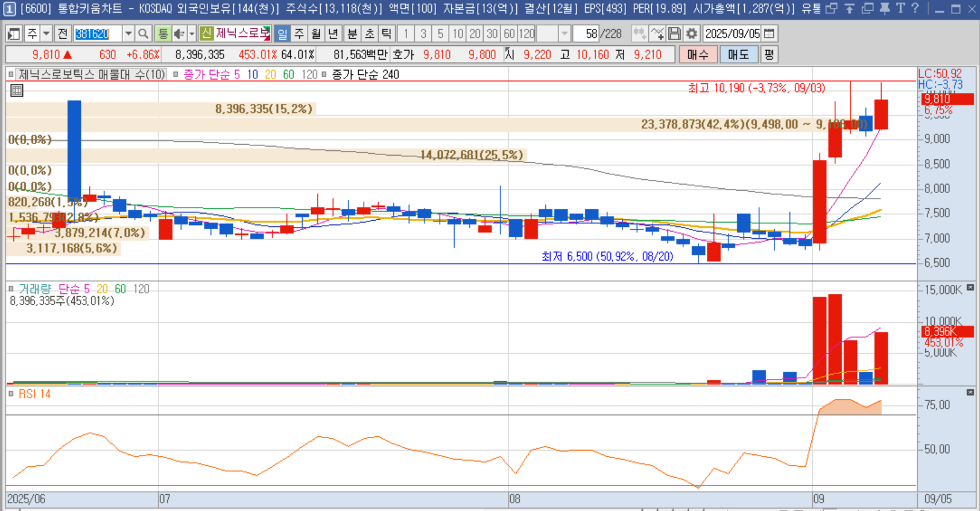Switch to monthly 월 chart period
Image resolution: width=980 pixels, height=511 pixels.
[317, 34]
